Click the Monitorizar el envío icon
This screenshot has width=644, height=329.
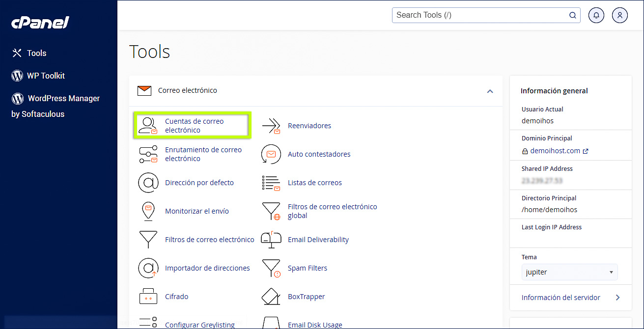[148, 211]
